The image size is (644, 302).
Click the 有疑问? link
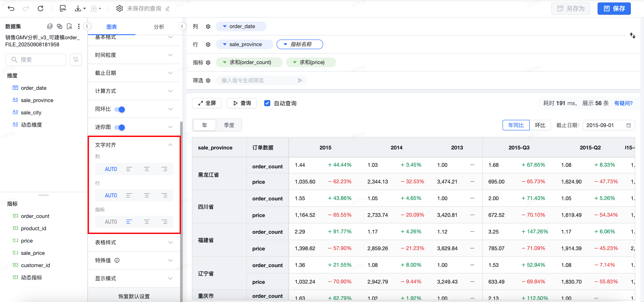(x=623, y=103)
